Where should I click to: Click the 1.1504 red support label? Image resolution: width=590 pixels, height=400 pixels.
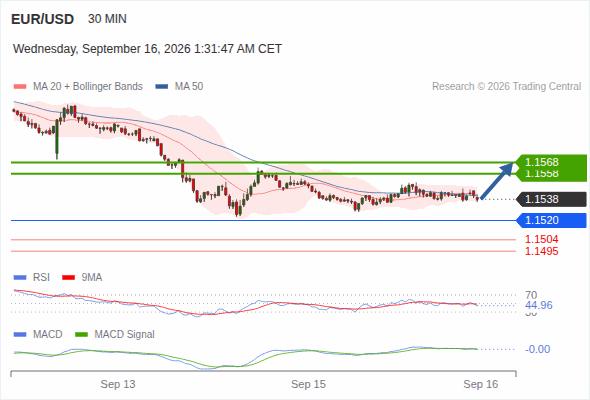pyautogui.click(x=542, y=239)
